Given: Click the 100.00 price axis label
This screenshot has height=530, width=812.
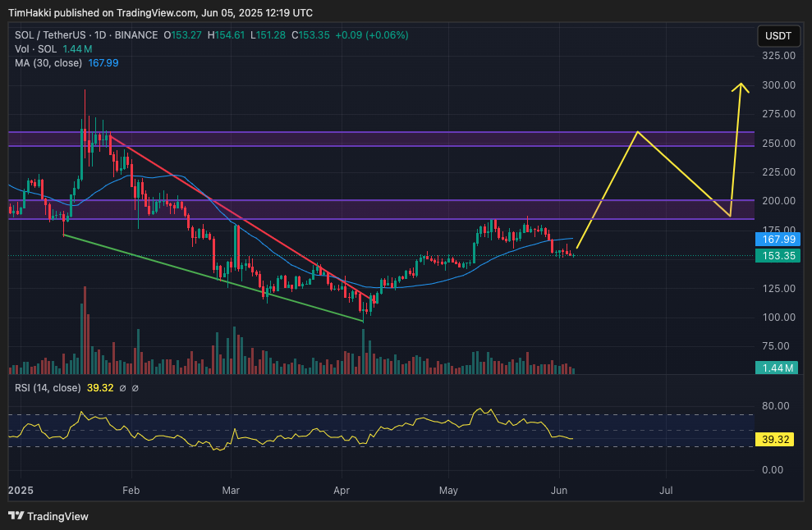Looking at the screenshot, I should tap(779, 318).
